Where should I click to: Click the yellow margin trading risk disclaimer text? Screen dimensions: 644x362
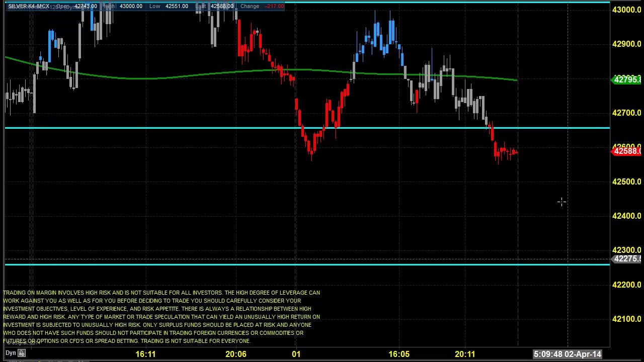click(162, 317)
